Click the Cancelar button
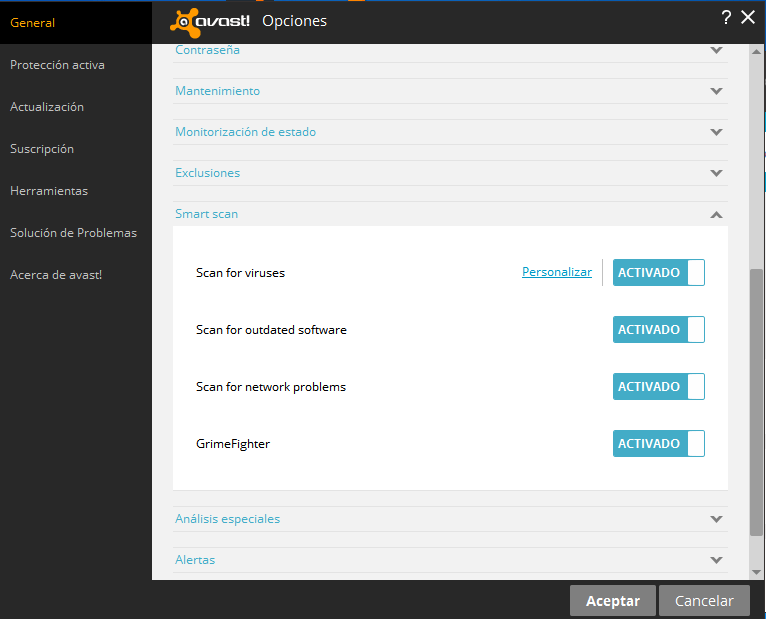 704,600
